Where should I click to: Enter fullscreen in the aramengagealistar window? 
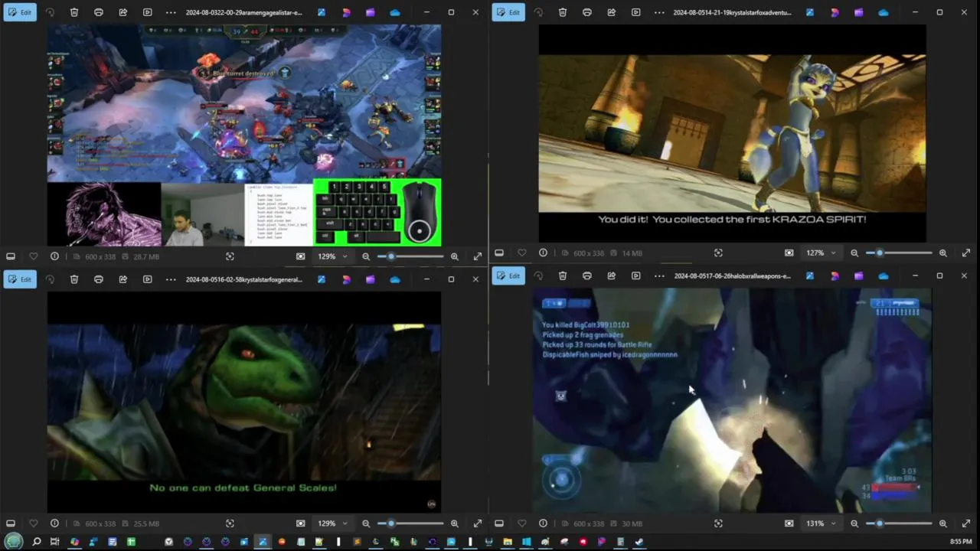point(478,256)
